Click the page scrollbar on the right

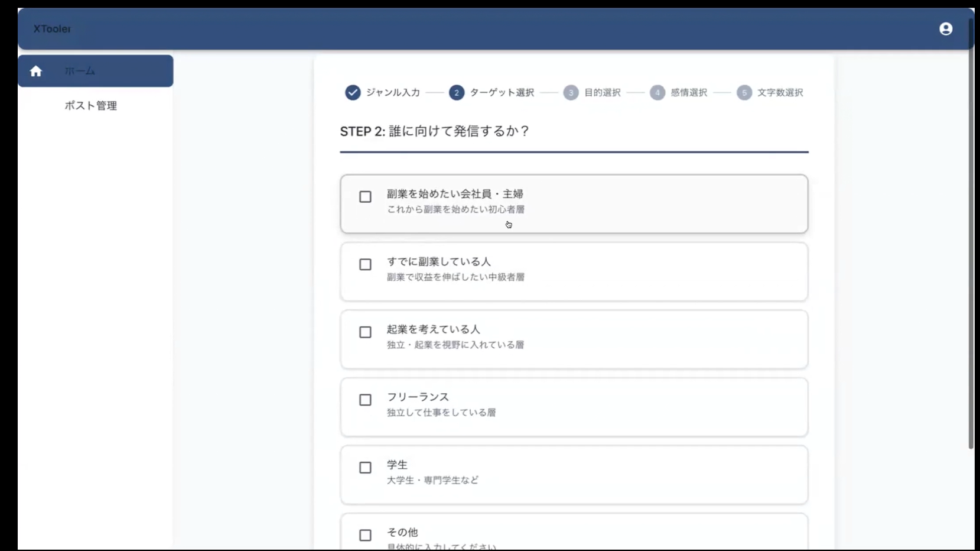click(x=971, y=236)
